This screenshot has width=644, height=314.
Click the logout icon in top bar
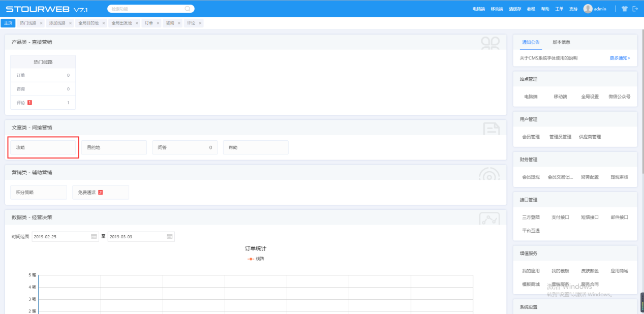635,9
